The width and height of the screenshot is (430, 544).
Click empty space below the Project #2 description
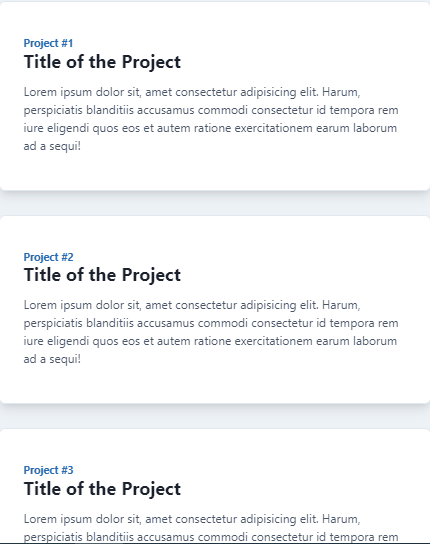point(215,385)
